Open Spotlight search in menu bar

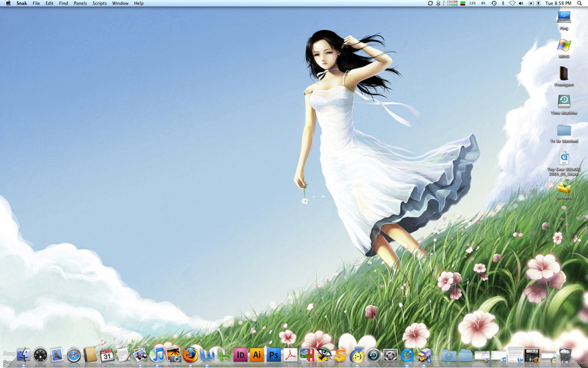[x=579, y=4]
